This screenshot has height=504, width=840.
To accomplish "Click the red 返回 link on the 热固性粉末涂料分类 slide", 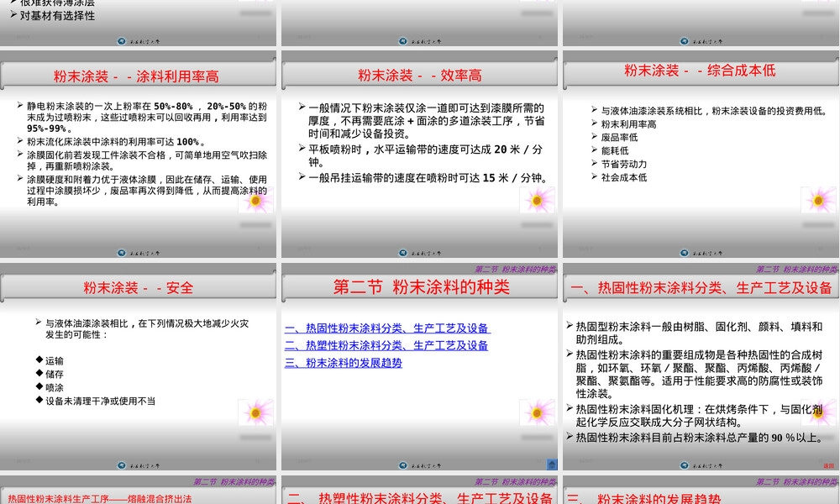I will coord(828,466).
